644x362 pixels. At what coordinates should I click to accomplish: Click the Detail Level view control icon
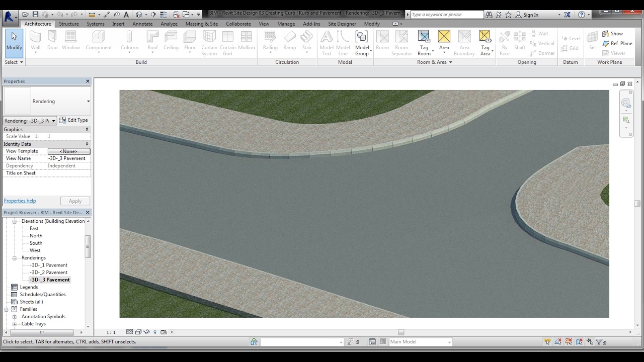click(130, 332)
